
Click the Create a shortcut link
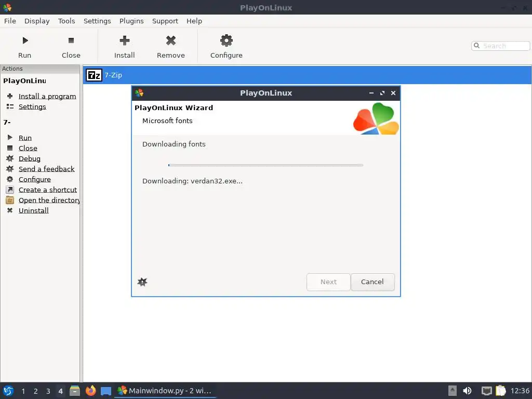coord(48,190)
